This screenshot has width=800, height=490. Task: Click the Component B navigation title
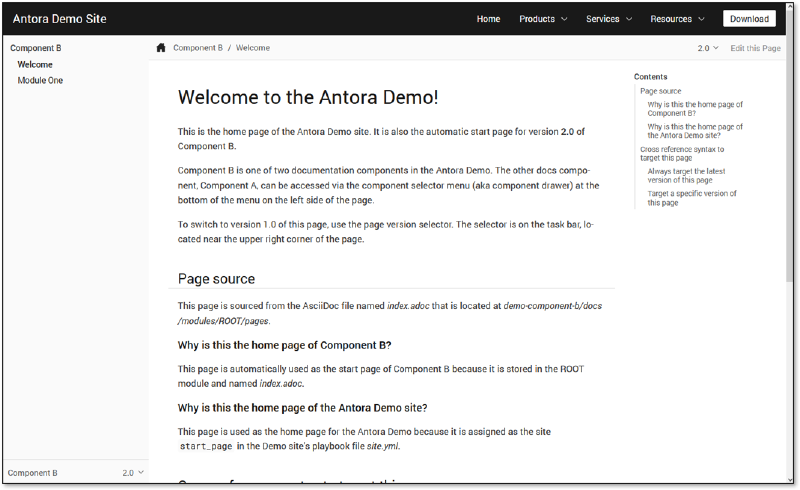click(35, 48)
